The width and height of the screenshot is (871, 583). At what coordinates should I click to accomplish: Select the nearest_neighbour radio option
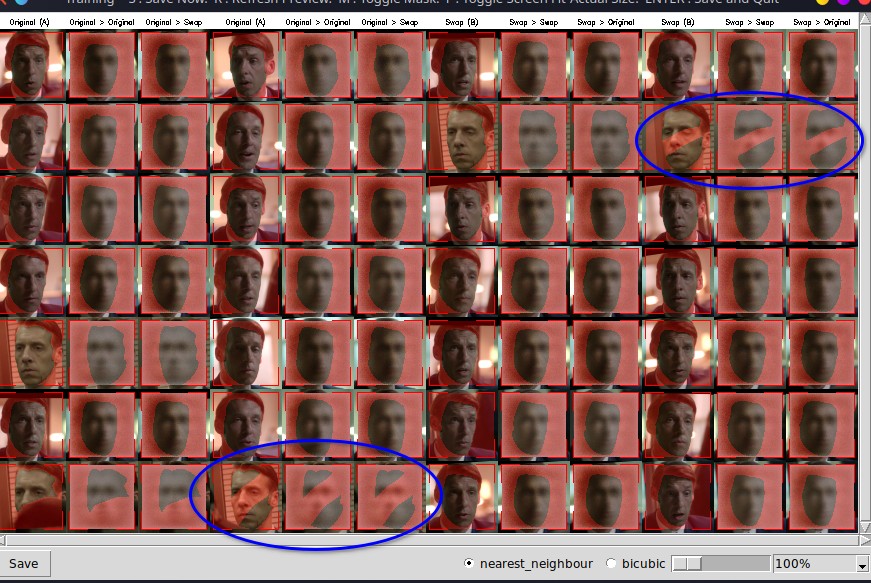469,564
